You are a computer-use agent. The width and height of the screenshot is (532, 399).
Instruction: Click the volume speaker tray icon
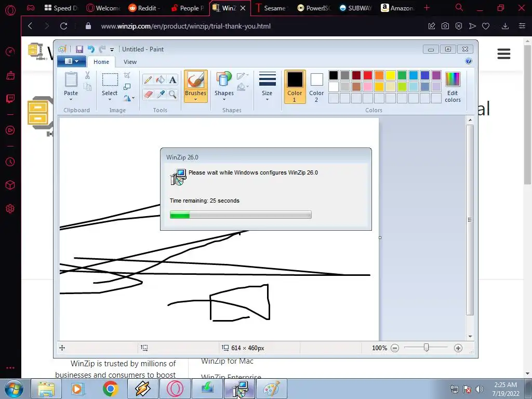tap(479, 389)
